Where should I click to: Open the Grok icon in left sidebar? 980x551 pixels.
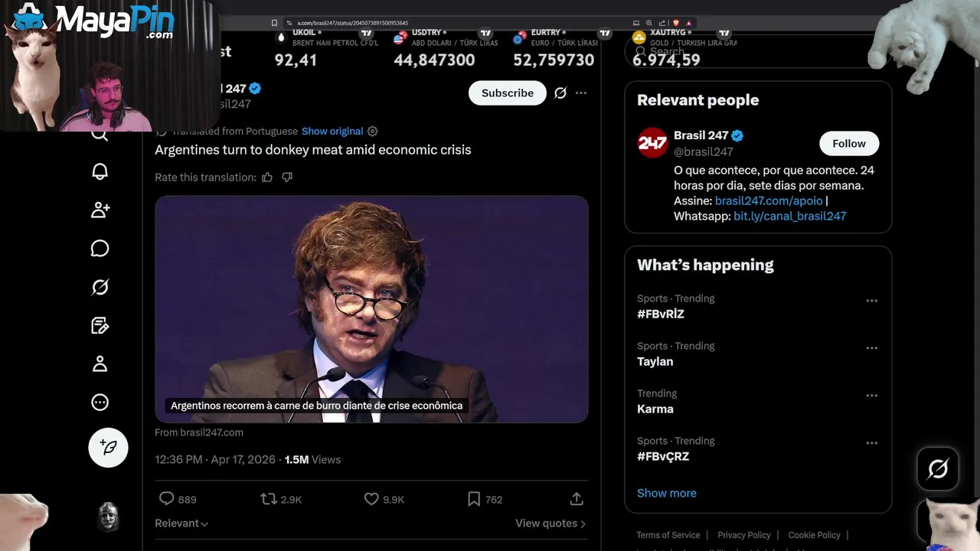click(x=100, y=287)
